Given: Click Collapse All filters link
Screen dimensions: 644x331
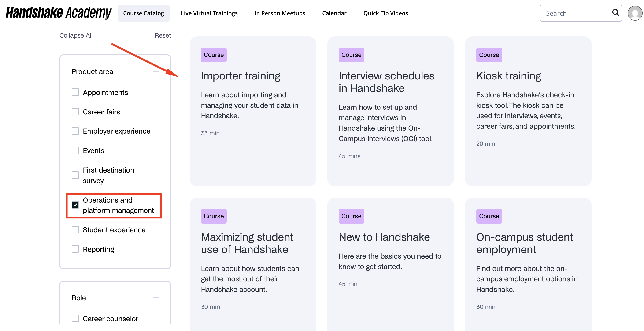Looking at the screenshot, I should coord(76,35).
